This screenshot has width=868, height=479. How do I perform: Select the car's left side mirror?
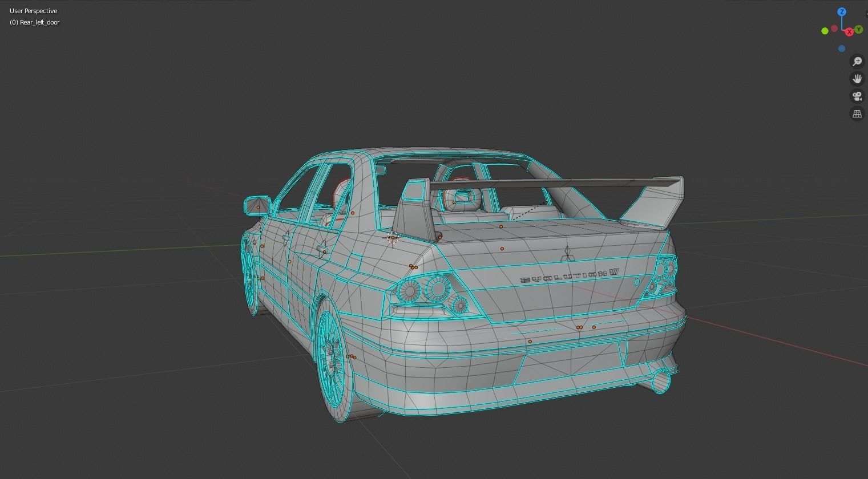[x=257, y=205]
